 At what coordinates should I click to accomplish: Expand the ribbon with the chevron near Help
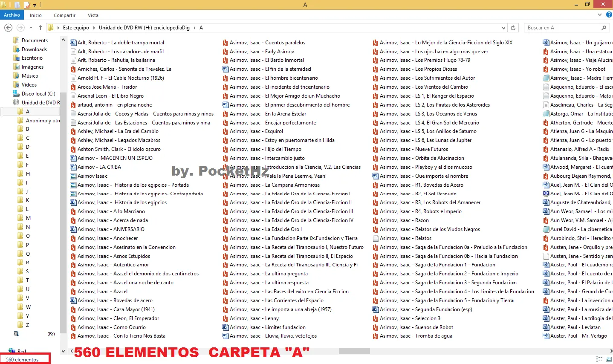point(600,15)
